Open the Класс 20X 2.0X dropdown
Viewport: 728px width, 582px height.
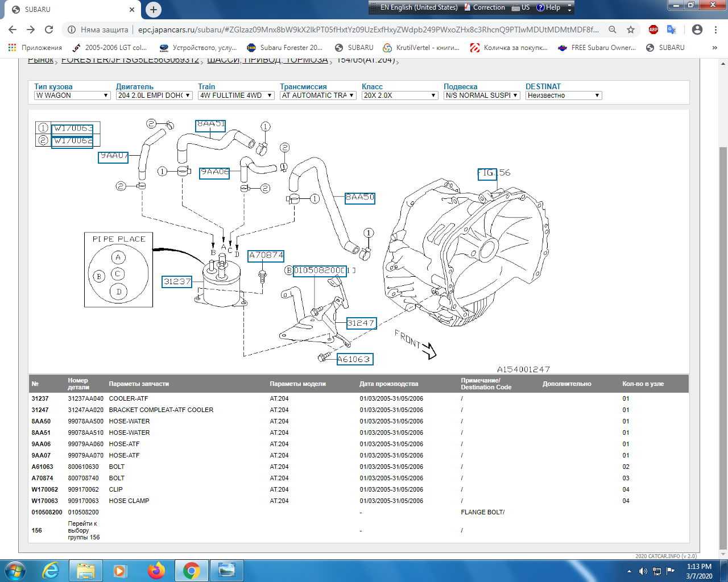click(400, 95)
